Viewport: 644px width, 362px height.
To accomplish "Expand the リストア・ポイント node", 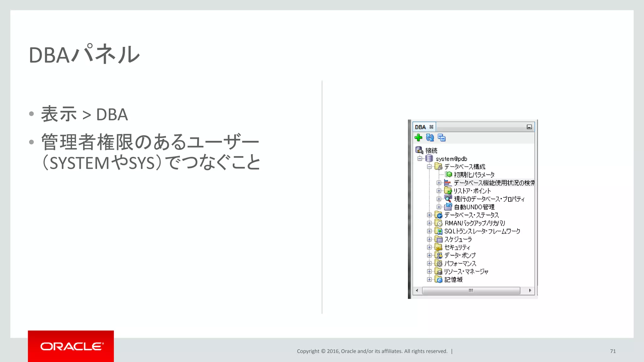I will 439,191.
